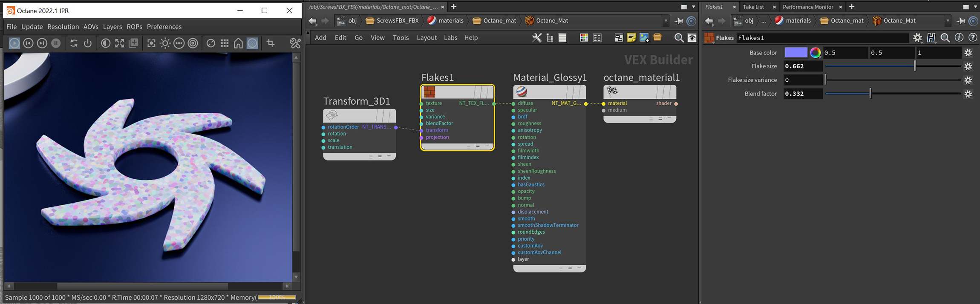
Task: Switch to the Performance Monitor tab
Action: click(808, 7)
